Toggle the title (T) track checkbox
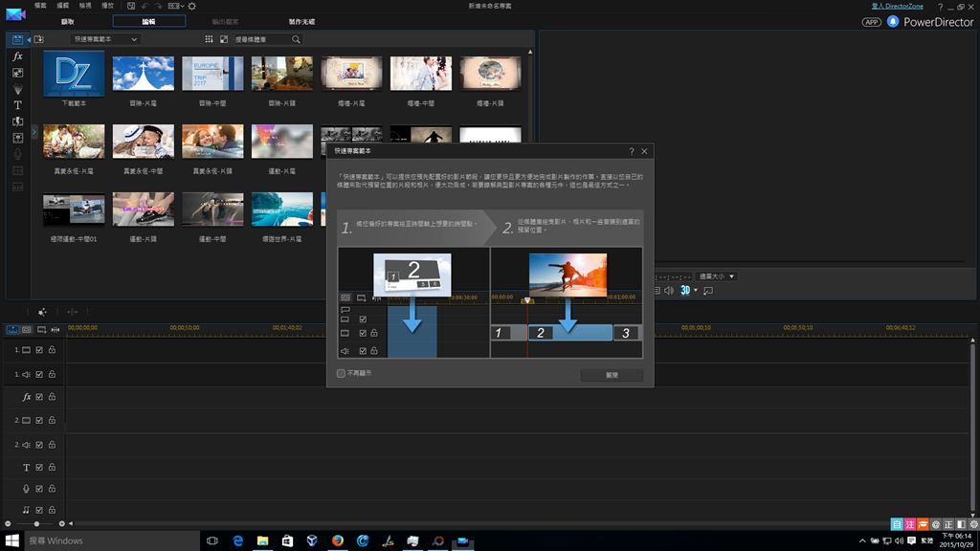This screenshot has height=551, width=980. 39,467
